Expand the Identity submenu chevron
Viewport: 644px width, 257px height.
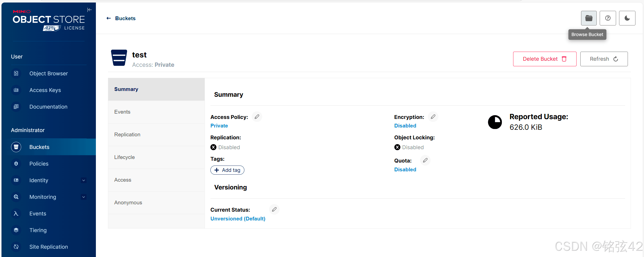(x=84, y=180)
